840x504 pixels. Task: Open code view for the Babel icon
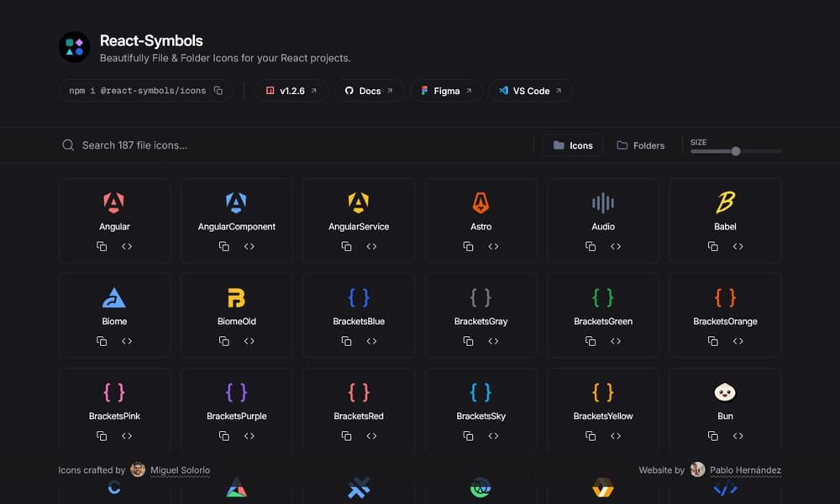coord(738,246)
